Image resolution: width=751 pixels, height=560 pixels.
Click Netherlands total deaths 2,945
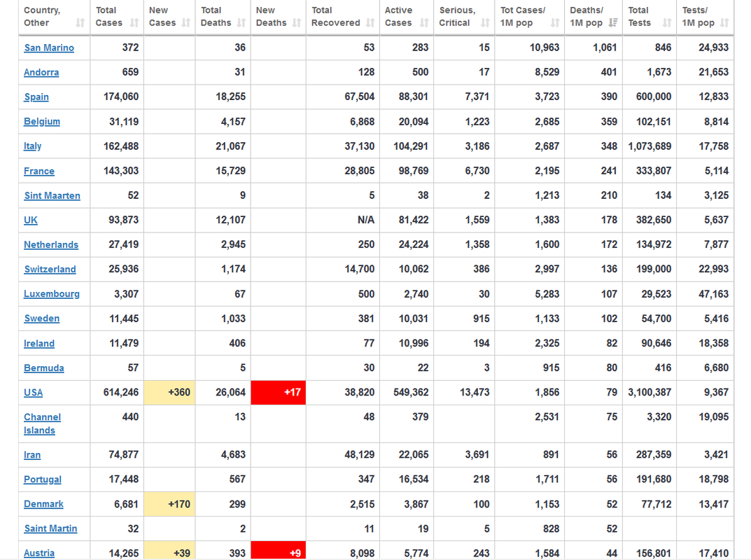tap(233, 244)
